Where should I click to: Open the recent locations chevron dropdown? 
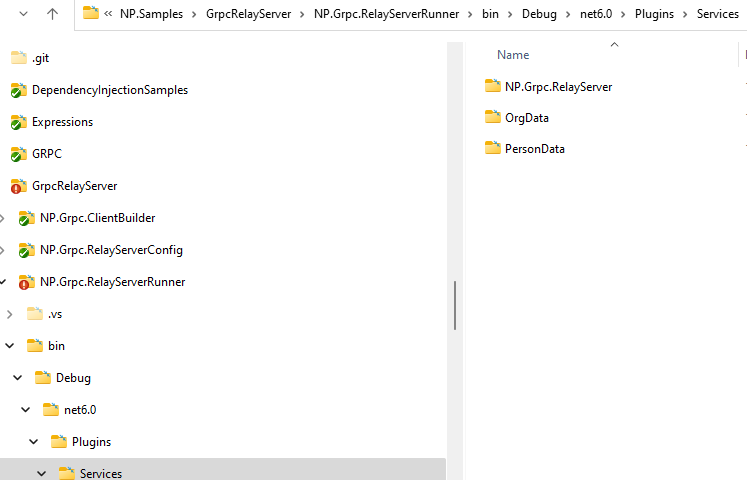(x=23, y=14)
